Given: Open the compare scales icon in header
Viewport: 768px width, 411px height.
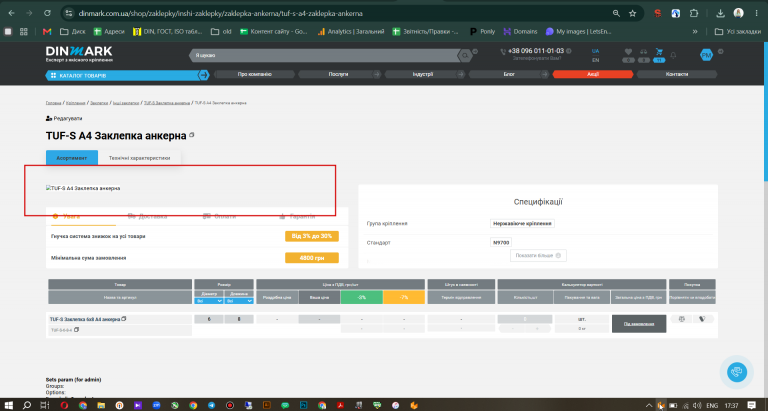Looking at the screenshot, I should pos(644,51).
